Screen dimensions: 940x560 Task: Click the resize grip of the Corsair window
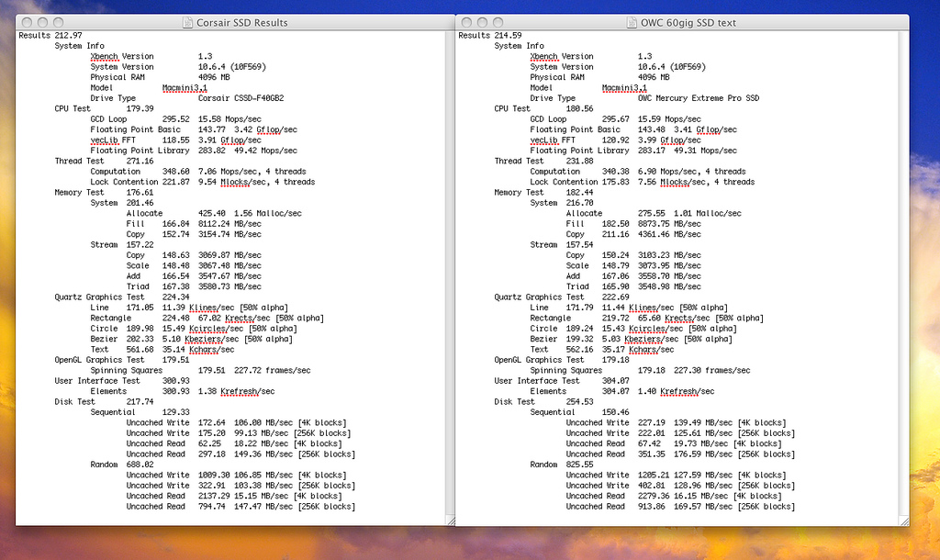tap(450, 521)
